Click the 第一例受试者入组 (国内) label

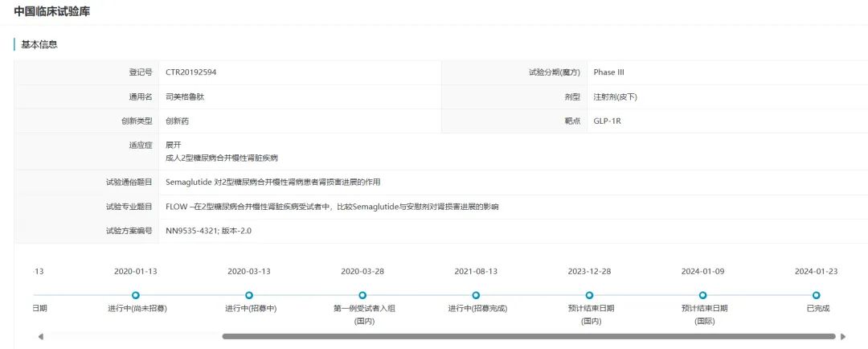364,314
